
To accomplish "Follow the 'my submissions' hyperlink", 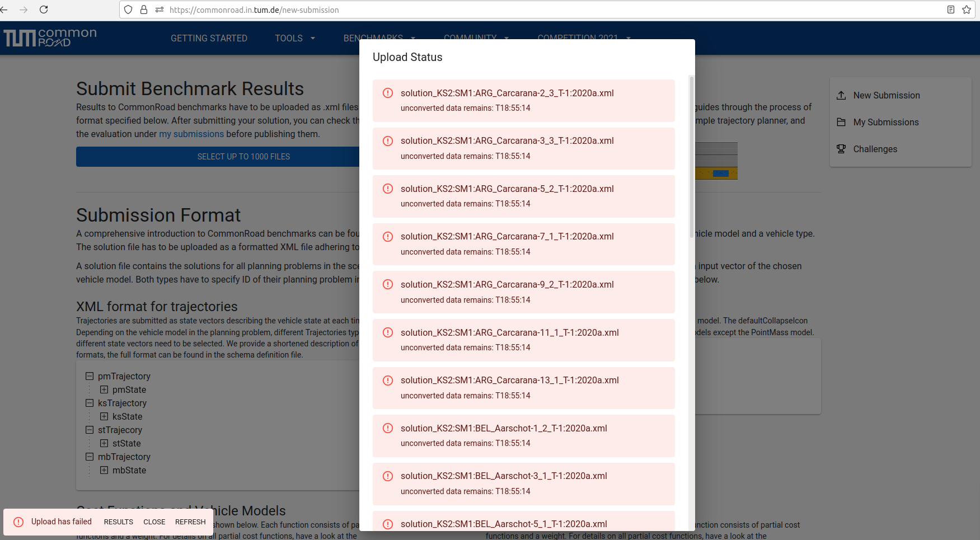I will pos(191,134).
